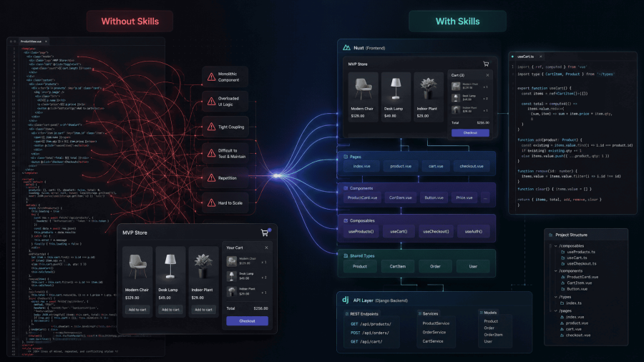Image resolution: width=644 pixels, height=362 pixels.
Task: Click the Tight Coupling warning icon
Action: (212, 127)
